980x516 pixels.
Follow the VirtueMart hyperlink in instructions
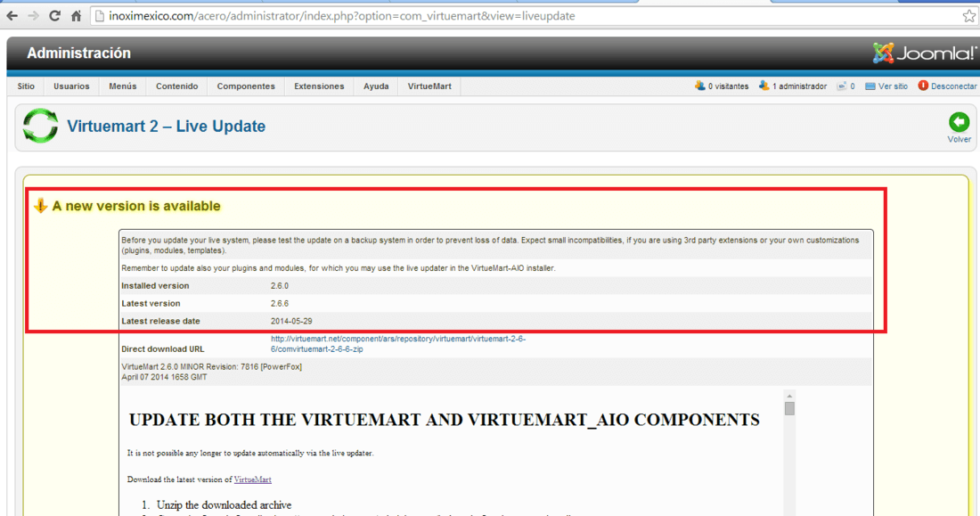pos(252,479)
